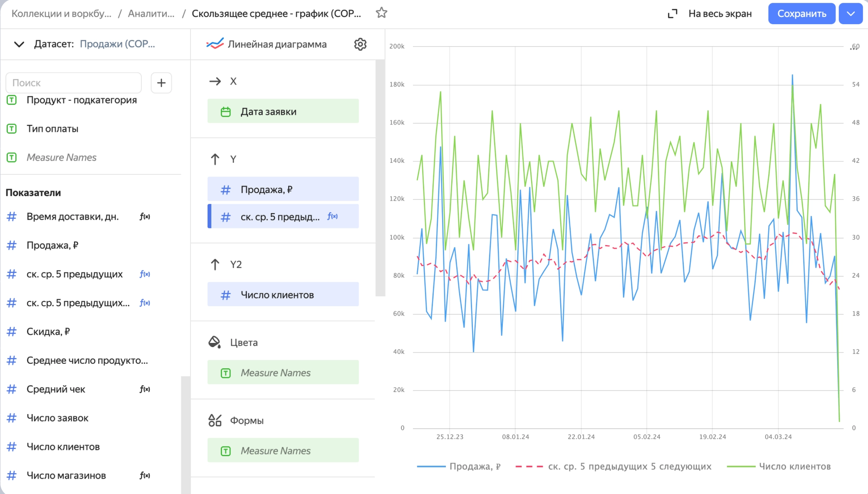Open the dropdown next to Сохранить
The width and height of the screenshot is (868, 494).
coord(851,13)
